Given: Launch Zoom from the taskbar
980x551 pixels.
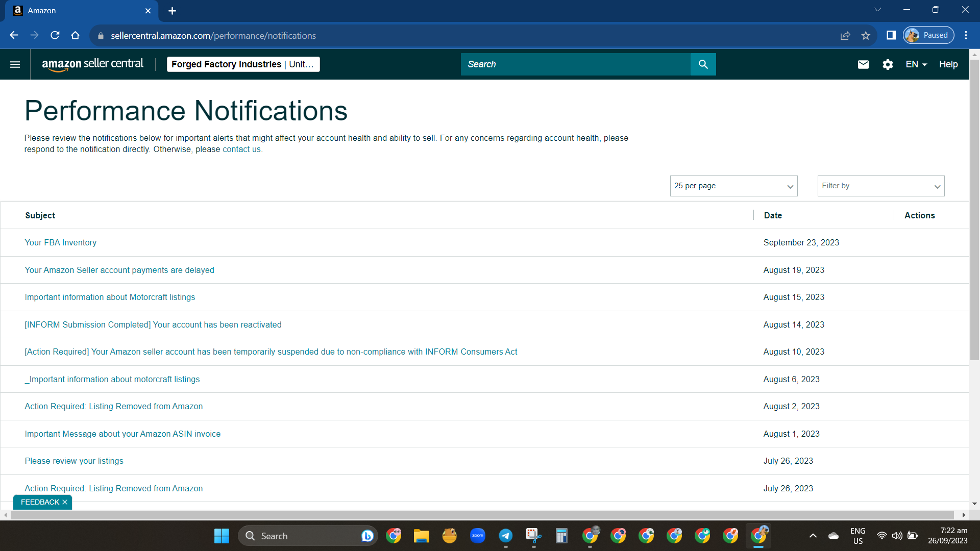Looking at the screenshot, I should 477,536.
